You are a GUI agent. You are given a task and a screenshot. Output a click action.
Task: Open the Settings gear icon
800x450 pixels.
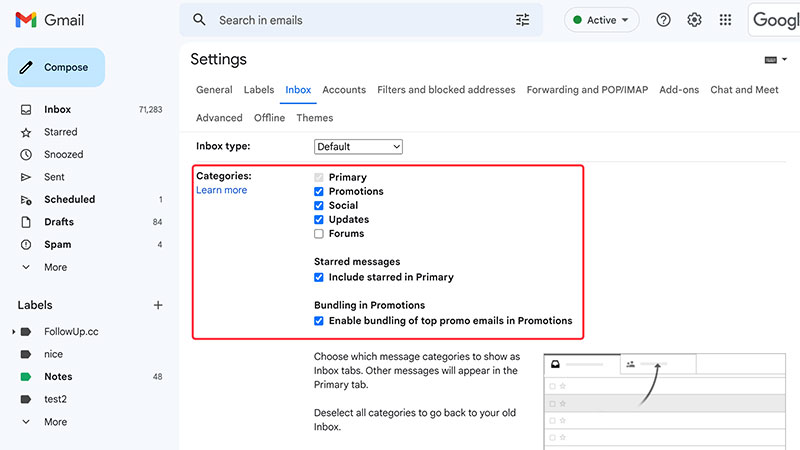click(694, 20)
